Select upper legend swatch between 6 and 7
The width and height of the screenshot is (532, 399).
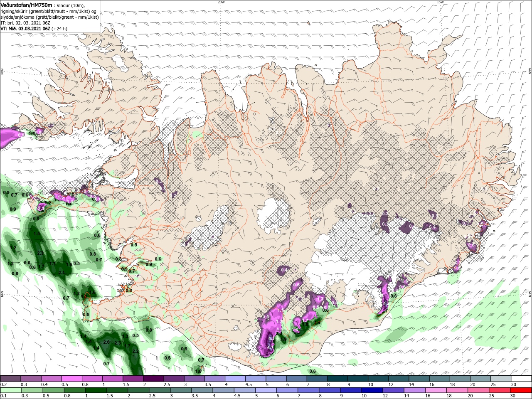[296, 378]
